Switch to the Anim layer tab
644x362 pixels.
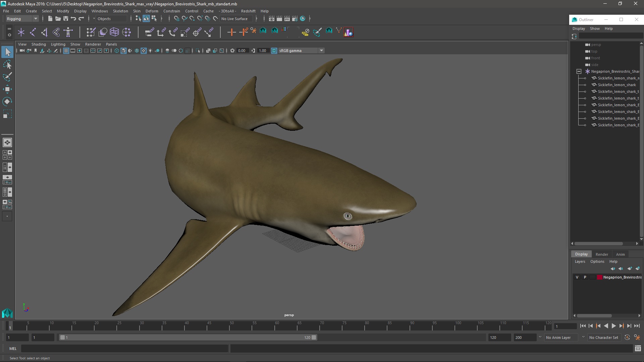pyautogui.click(x=620, y=254)
